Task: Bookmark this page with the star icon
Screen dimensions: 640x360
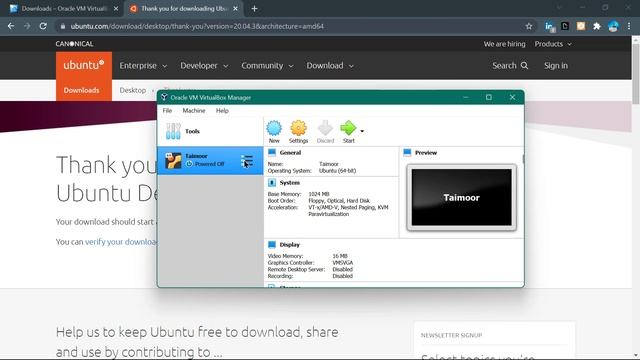Action: [x=529, y=26]
